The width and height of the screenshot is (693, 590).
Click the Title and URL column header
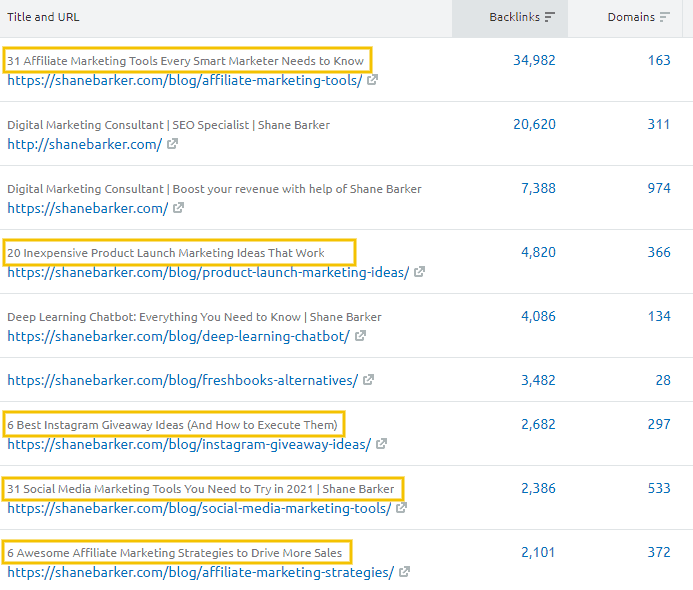[43, 18]
